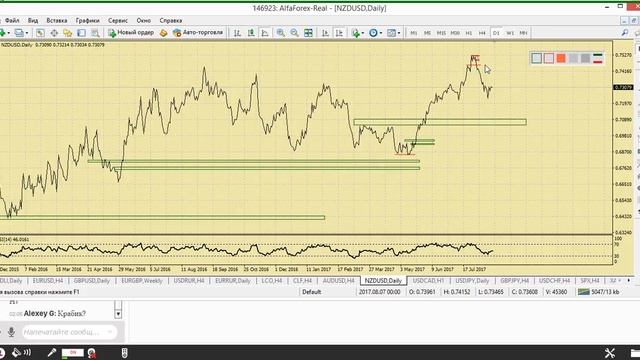
Task: Expand the Profiles dropdown arrow
Action: click(27, 33)
